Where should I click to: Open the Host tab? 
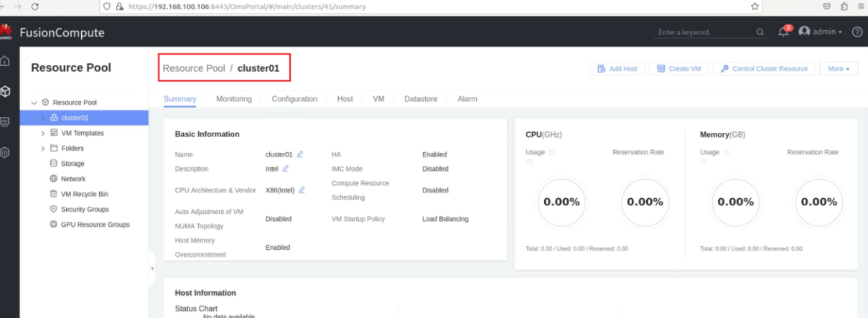(345, 99)
